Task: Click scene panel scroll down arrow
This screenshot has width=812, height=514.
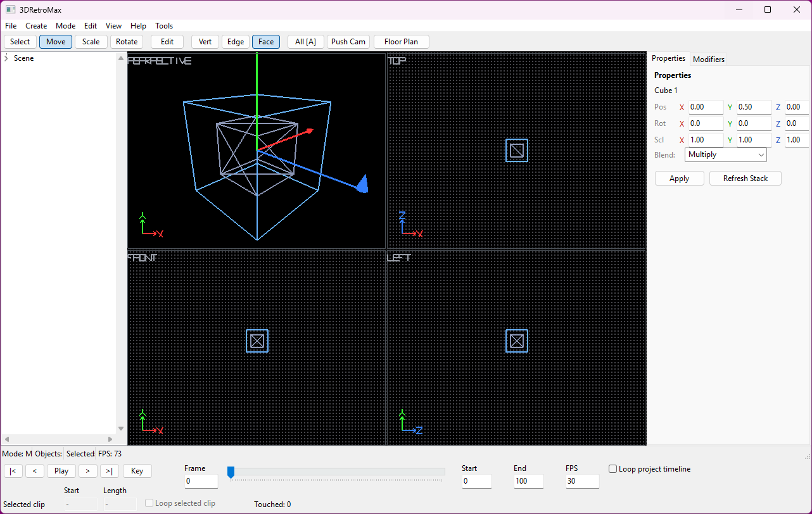Action: coord(121,429)
